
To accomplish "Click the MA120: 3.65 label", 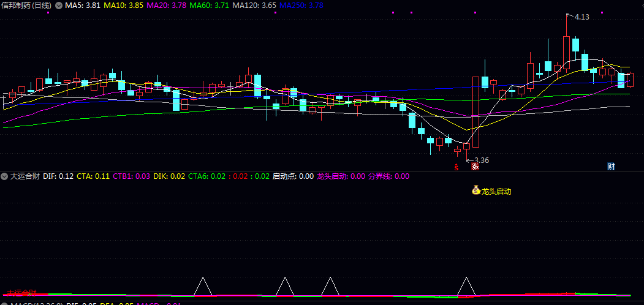I will (254, 6).
